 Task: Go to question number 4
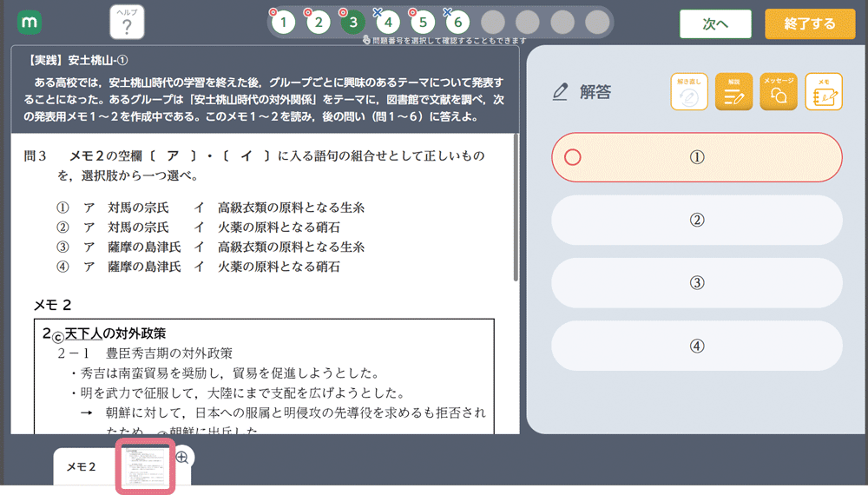pyautogui.click(x=388, y=23)
